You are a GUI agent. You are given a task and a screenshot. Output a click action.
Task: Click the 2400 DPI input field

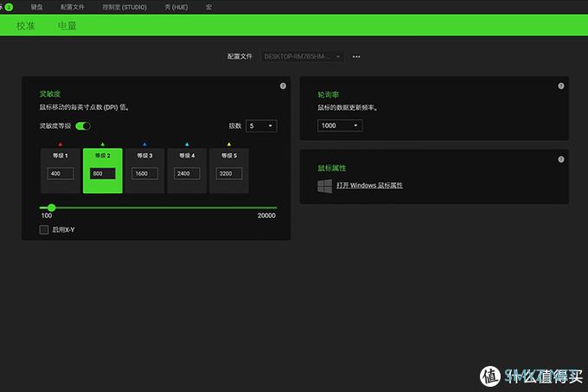pyautogui.click(x=187, y=173)
